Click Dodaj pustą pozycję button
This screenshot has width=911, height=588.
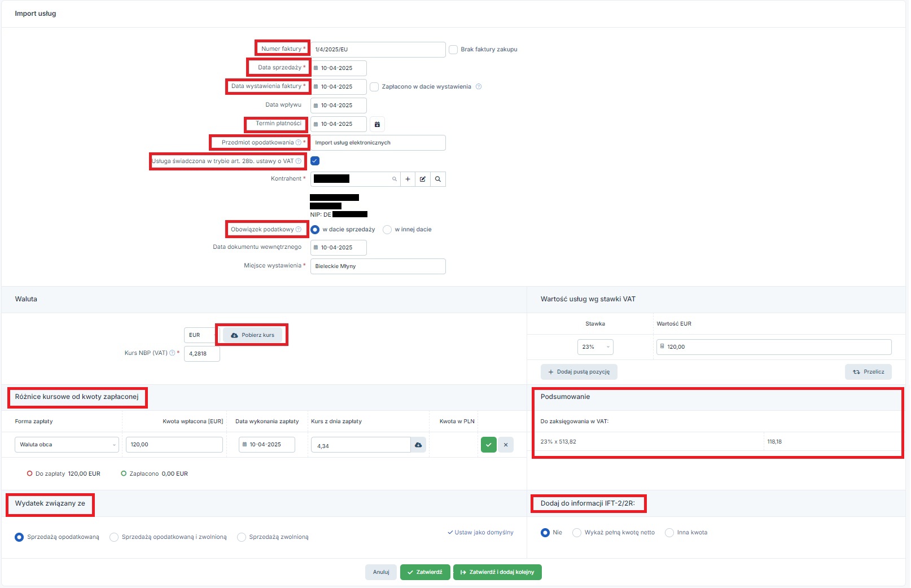pos(579,372)
